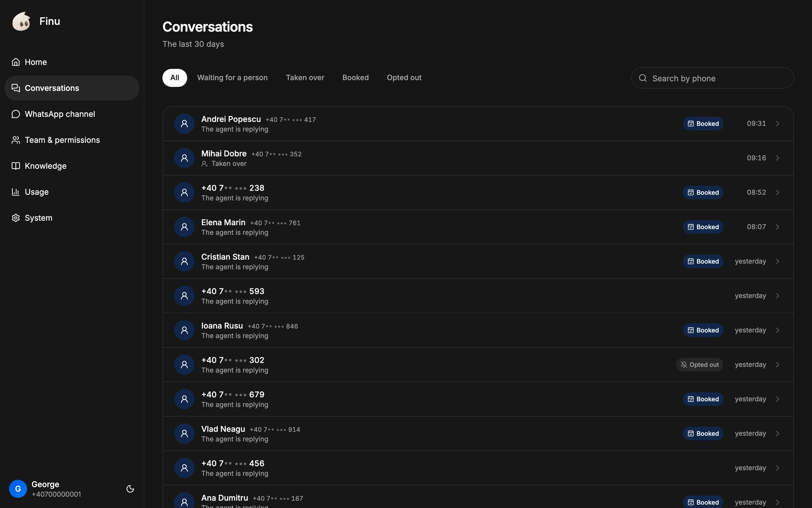Click avatar for number ending 456

pos(184,468)
